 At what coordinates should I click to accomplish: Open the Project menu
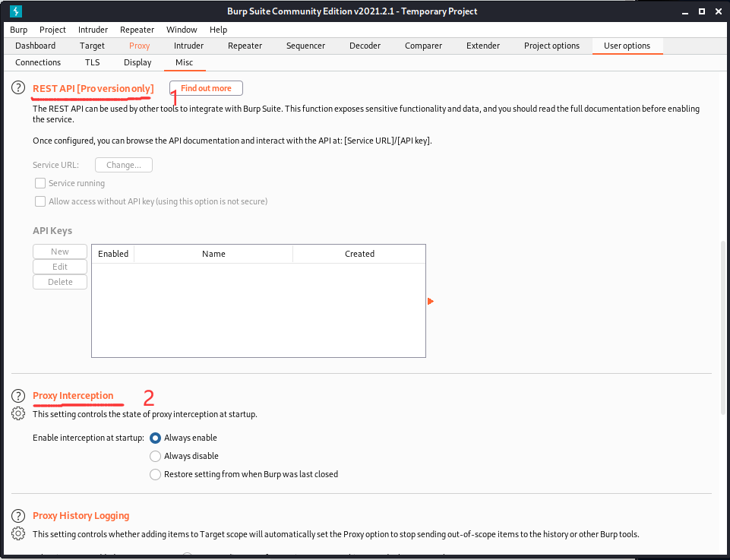(x=52, y=30)
